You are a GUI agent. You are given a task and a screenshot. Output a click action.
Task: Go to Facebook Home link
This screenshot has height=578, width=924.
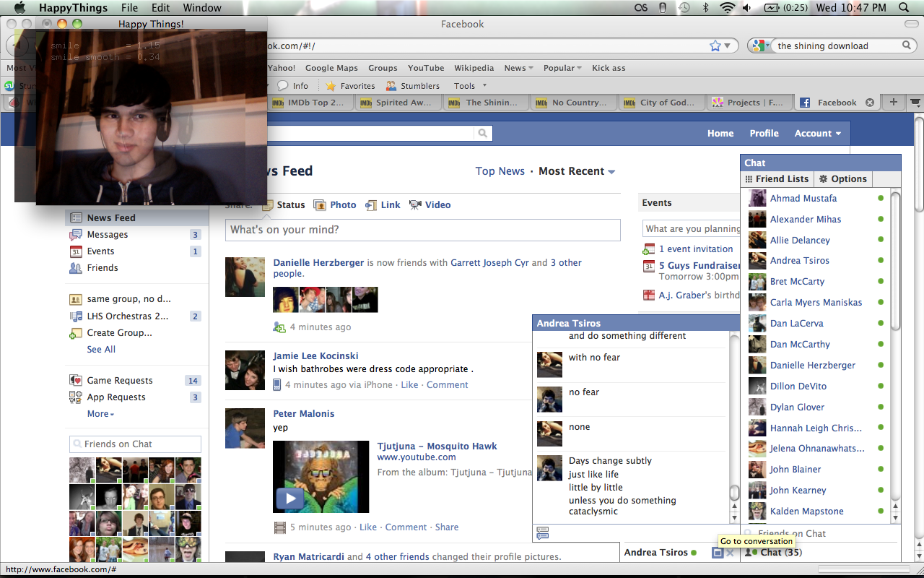point(720,134)
